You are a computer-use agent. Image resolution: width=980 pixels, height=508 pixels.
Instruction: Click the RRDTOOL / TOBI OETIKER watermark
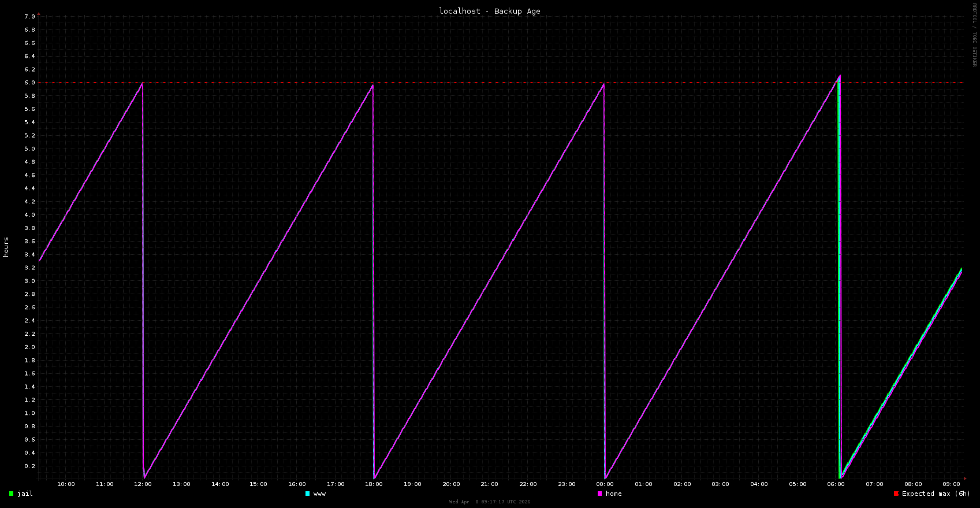974,35
